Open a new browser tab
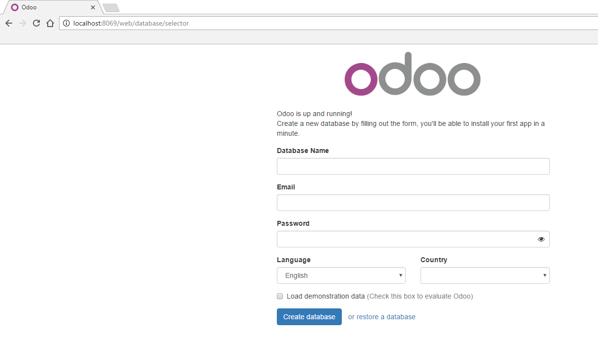 tap(111, 7)
